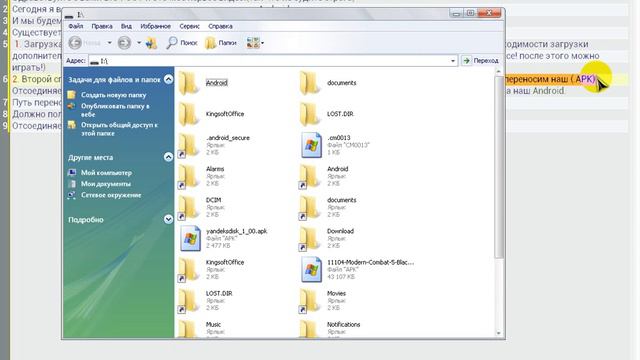This screenshot has height=360, width=640.
Task: Click Создать новую папку link
Action: click(x=113, y=95)
